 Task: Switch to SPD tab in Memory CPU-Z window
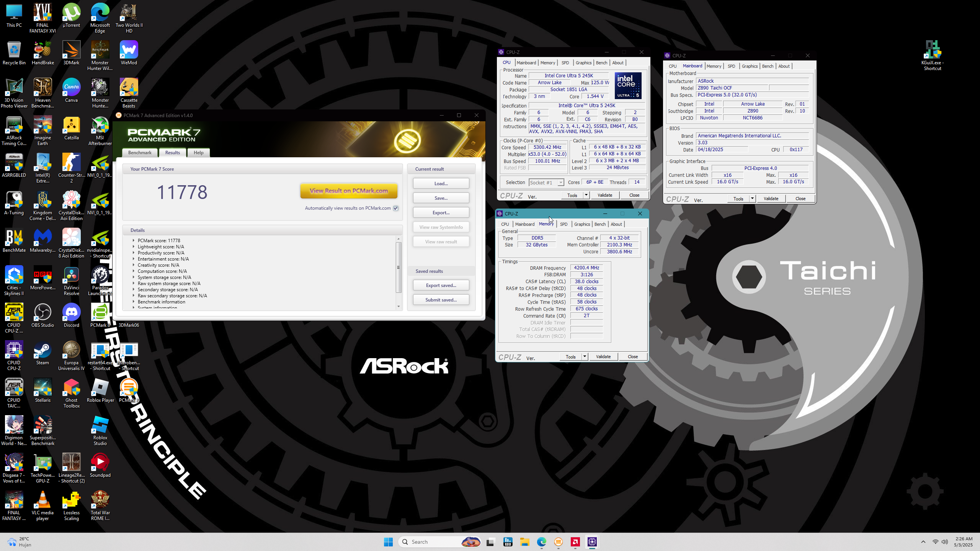pyautogui.click(x=563, y=224)
